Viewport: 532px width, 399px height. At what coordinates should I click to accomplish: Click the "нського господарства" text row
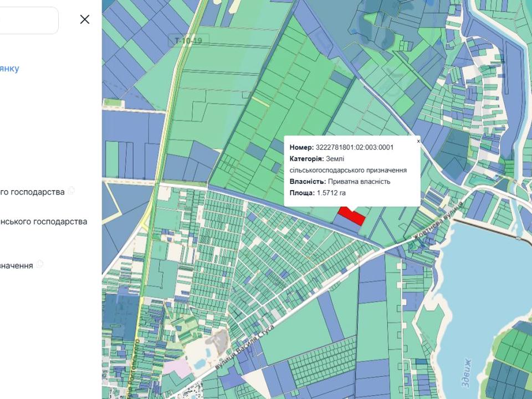43,221
